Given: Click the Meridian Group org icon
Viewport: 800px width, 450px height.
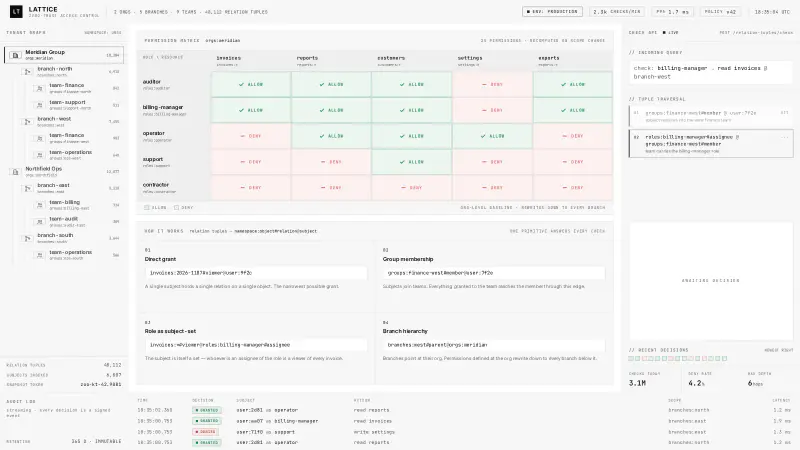Looking at the screenshot, I should pos(15,55).
